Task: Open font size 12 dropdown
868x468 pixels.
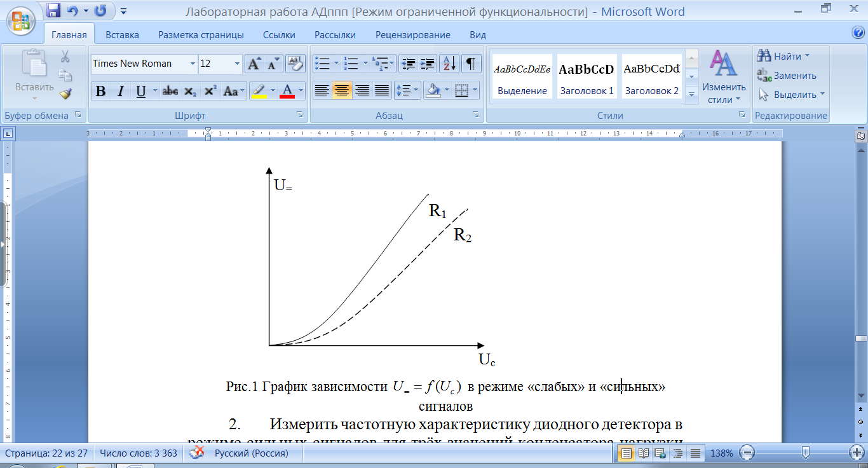Action: (x=238, y=64)
